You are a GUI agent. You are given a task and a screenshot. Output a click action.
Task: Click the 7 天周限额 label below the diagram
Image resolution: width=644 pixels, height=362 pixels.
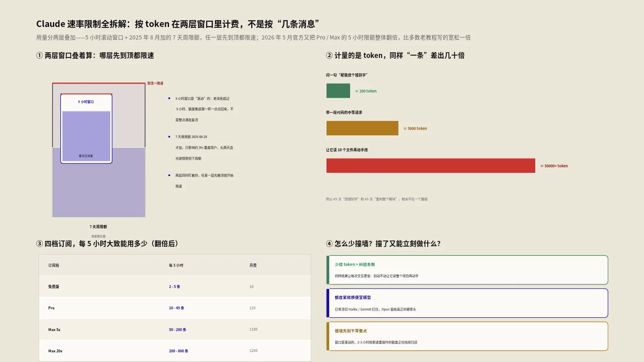(x=98, y=227)
